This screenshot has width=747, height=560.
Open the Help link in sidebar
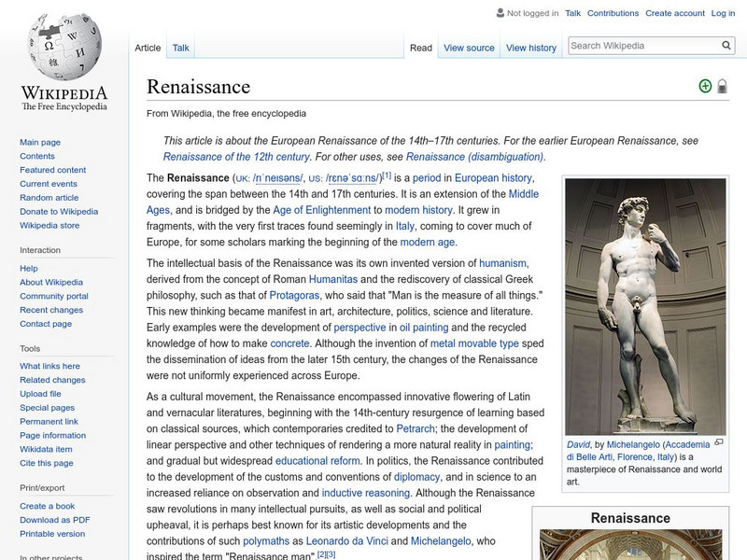pos(29,268)
